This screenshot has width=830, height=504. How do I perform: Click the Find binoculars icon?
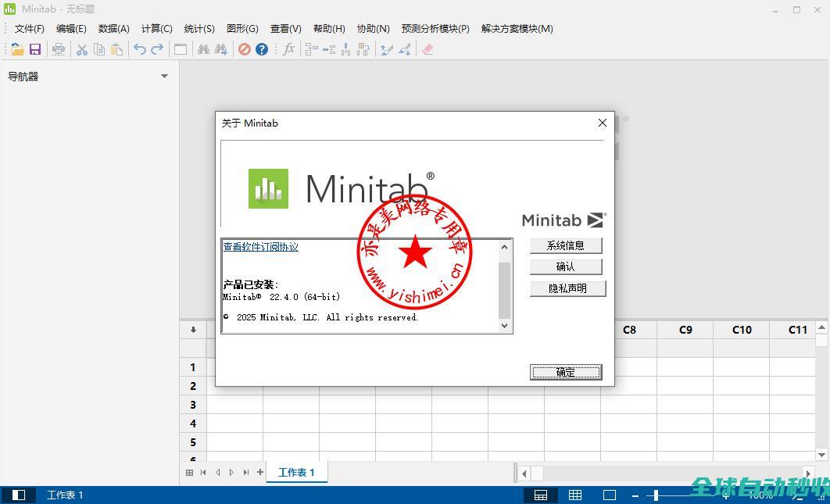pos(203,49)
